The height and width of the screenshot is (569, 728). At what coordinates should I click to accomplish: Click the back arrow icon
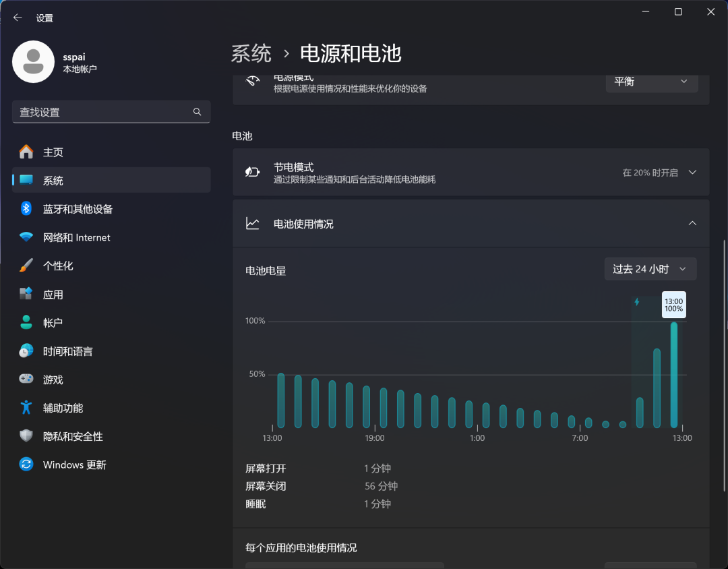click(18, 18)
